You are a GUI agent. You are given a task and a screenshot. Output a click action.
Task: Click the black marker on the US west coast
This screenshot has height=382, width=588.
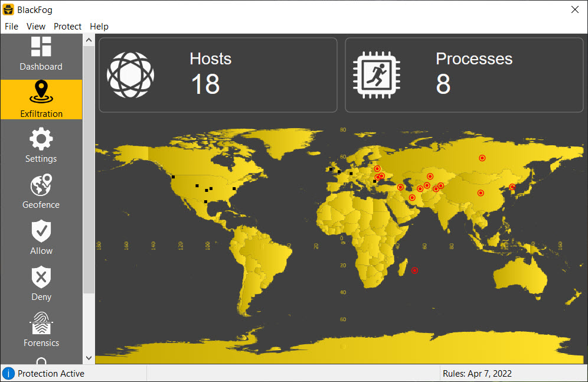tap(173, 177)
